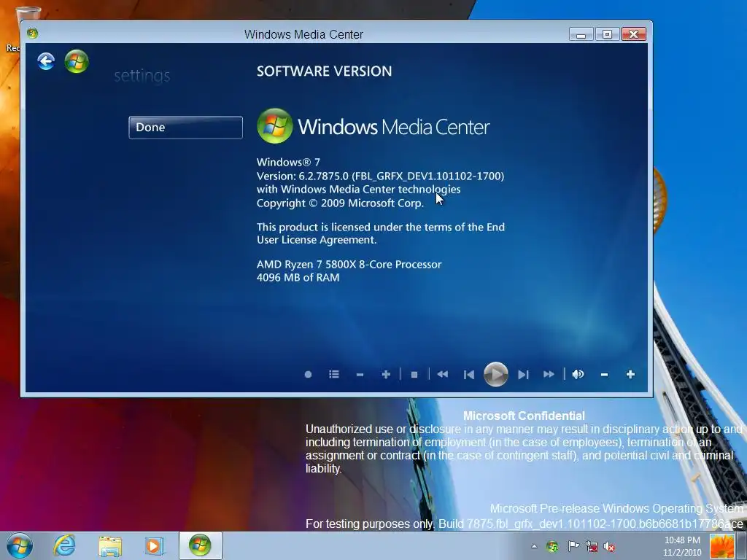Open Media Center start via green orb
This screenshot has height=560, width=747.
point(77,61)
